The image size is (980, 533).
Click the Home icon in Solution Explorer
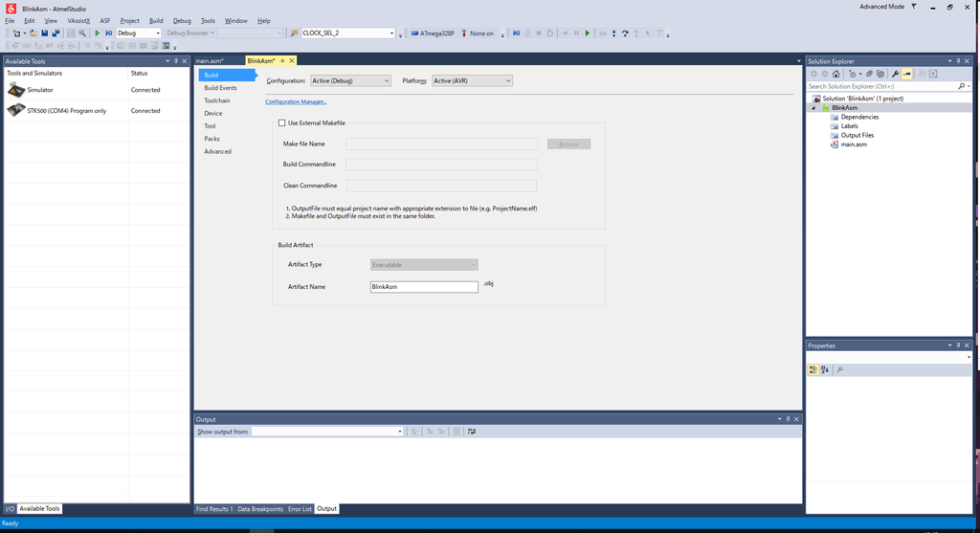pos(836,74)
